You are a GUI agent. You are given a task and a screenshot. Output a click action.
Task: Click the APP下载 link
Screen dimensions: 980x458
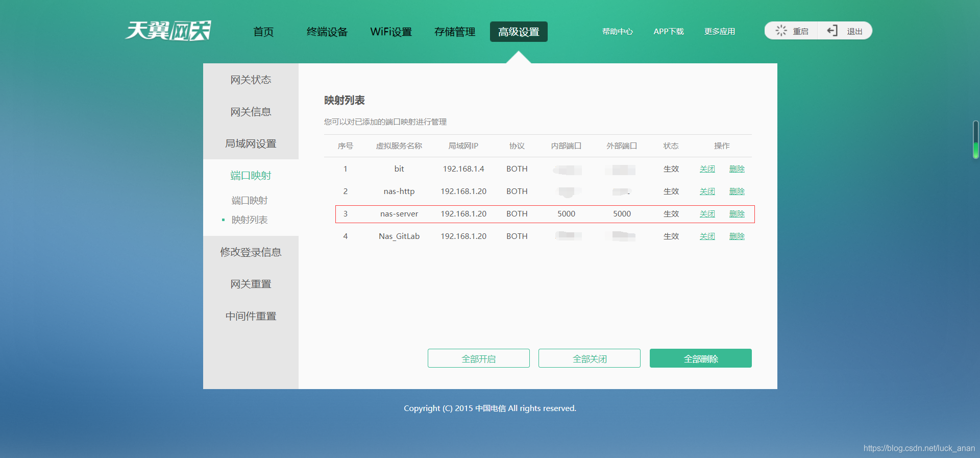point(668,32)
